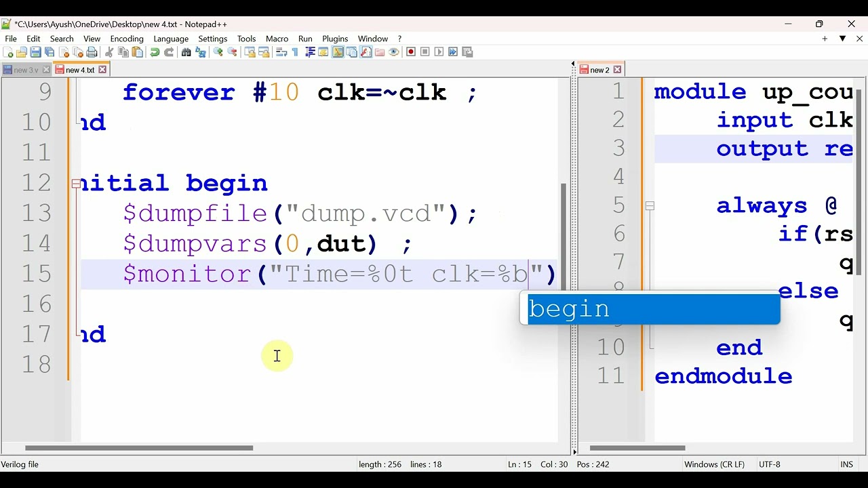The height and width of the screenshot is (488, 868).
Task: Cut selection with the scissors icon
Action: [x=108, y=52]
